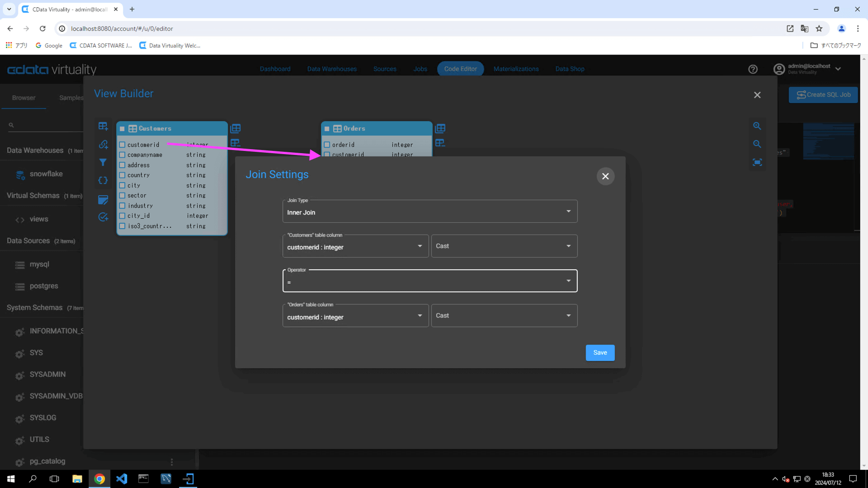Open the Operator dropdown
The height and width of the screenshot is (488, 868).
[x=429, y=281]
